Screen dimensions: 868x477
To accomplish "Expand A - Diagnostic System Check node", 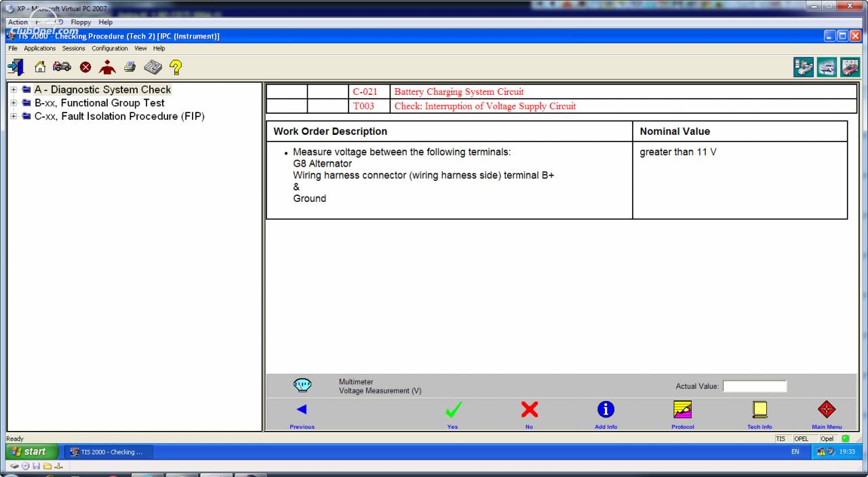I will (14, 89).
